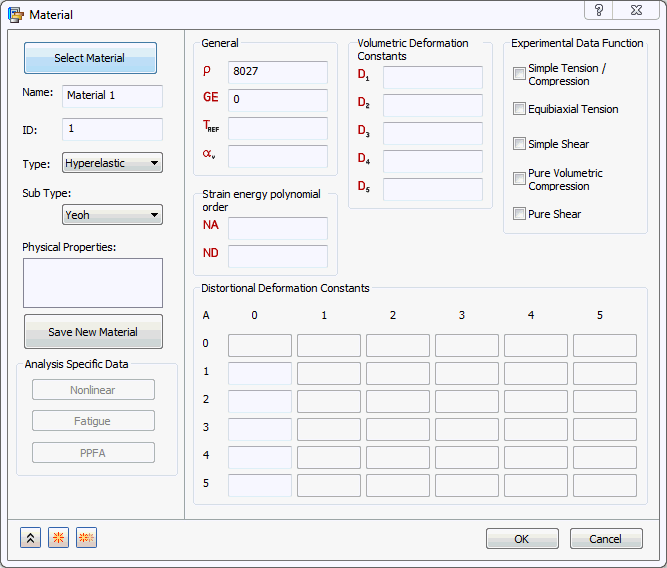Click the single orange starburst icon button
The height and width of the screenshot is (568, 667).
click(58, 538)
